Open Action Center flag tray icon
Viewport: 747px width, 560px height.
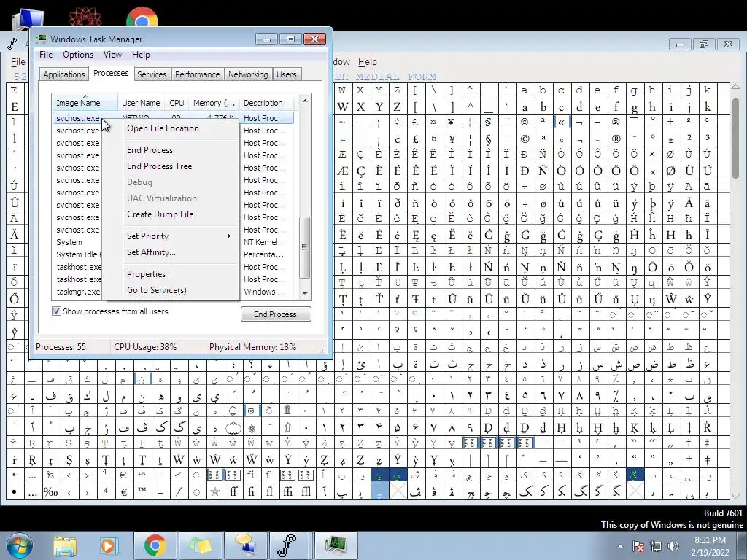(638, 546)
